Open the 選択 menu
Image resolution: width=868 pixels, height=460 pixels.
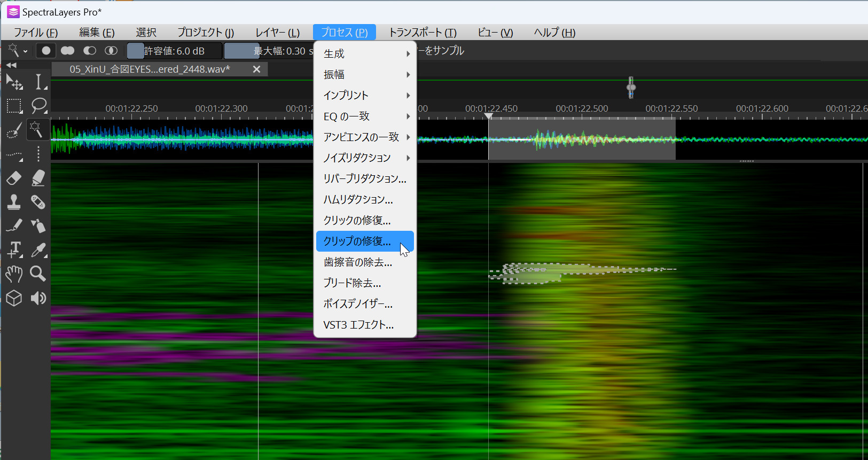[146, 33]
